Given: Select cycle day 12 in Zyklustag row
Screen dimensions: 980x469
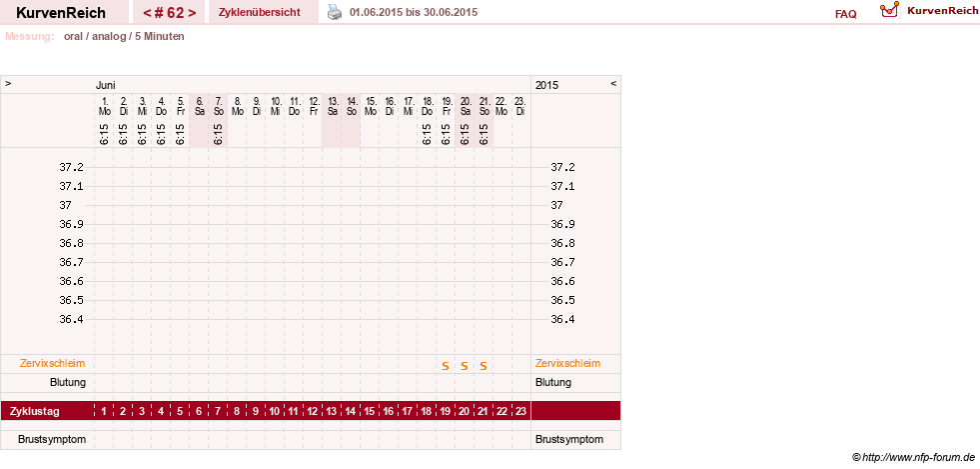Looking at the screenshot, I should tap(313, 411).
